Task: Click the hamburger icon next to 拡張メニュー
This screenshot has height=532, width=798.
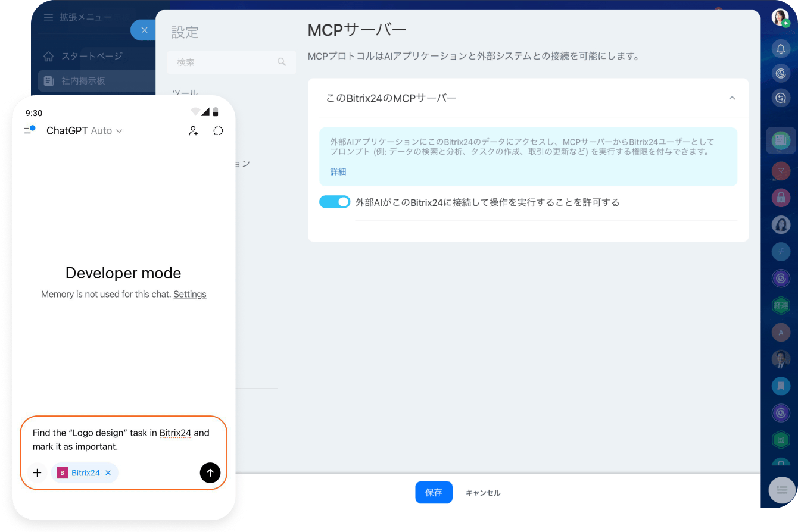Action: 49,17
